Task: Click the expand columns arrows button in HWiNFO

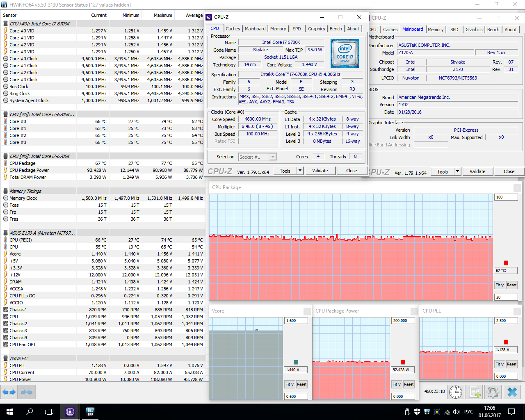Action: [9, 393]
